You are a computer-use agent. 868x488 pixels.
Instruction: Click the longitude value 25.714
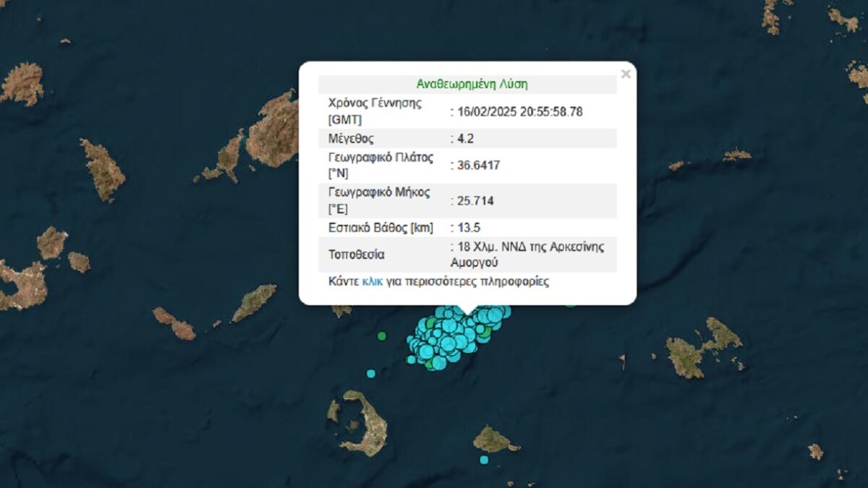coord(475,201)
